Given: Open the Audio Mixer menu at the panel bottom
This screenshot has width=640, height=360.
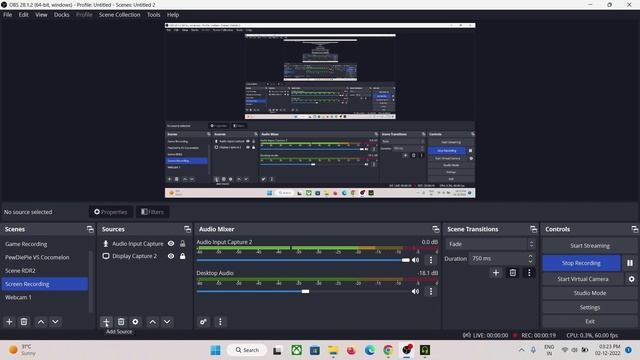Looking at the screenshot, I should (220, 322).
